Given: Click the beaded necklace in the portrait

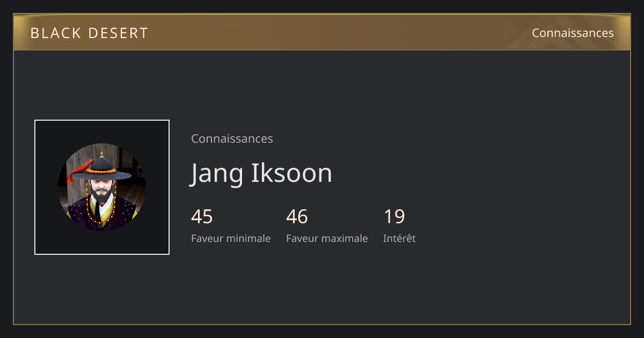Looking at the screenshot, I should (100, 208).
